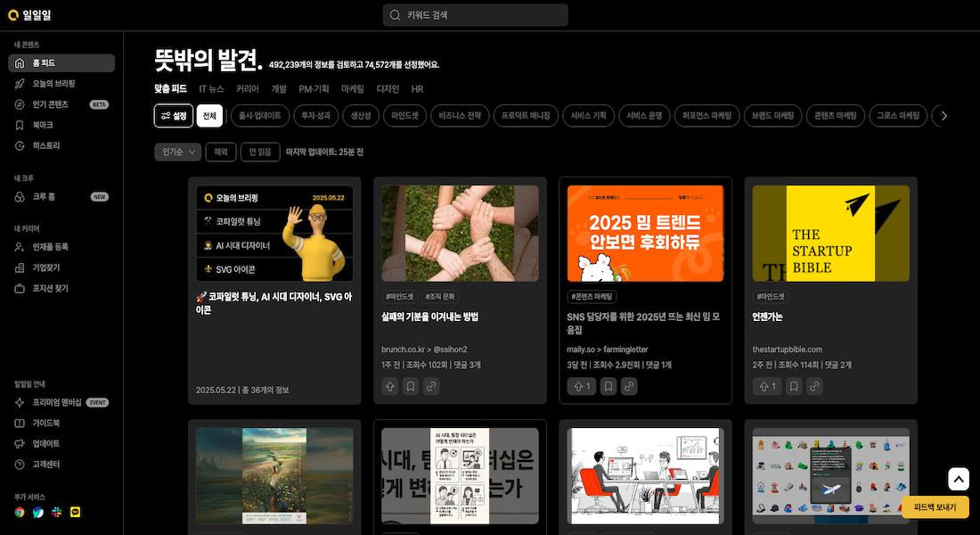Open the 인기순 sort dropdown
This screenshot has width=980, height=535.
178,152
